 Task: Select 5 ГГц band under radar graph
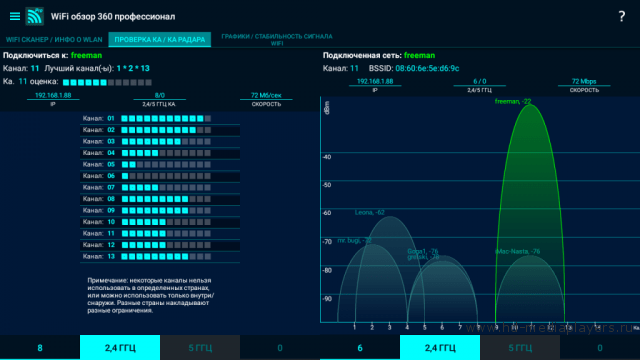(x=520, y=348)
